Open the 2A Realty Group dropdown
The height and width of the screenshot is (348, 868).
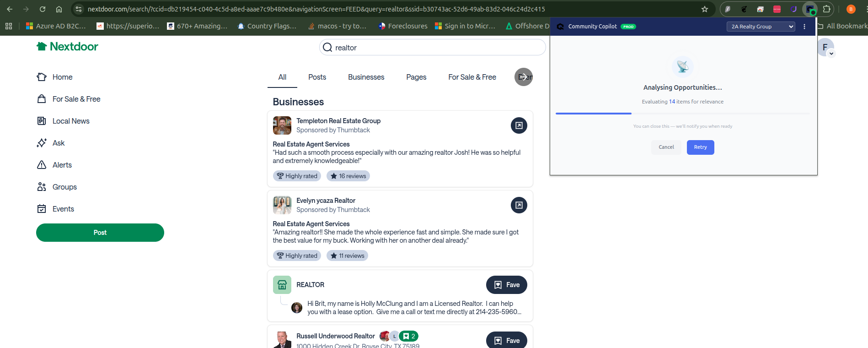pyautogui.click(x=761, y=27)
